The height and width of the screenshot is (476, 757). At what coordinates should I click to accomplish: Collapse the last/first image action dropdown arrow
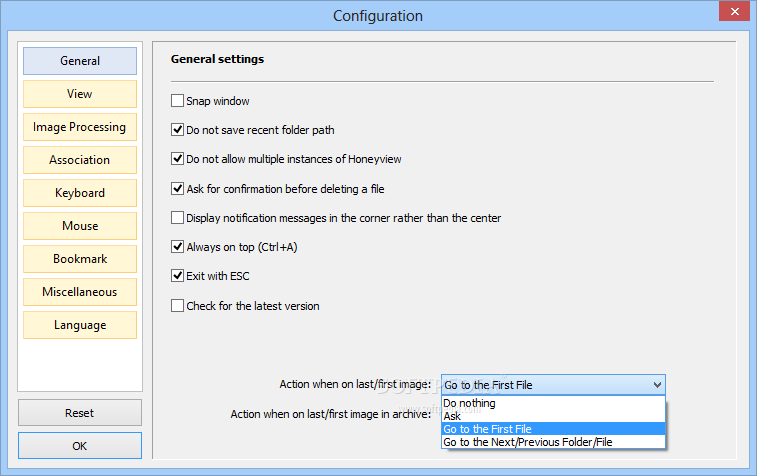[657, 385]
